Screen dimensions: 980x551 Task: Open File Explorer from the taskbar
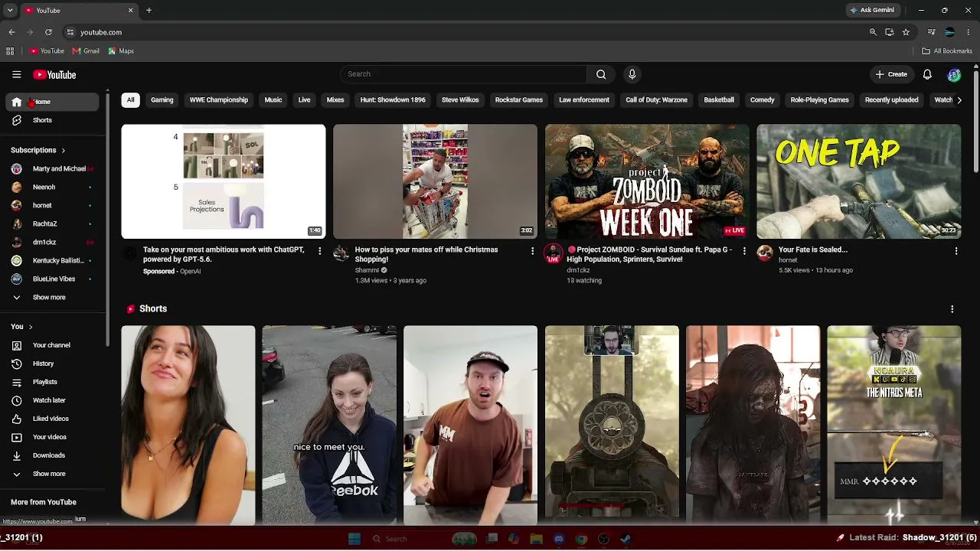536,539
